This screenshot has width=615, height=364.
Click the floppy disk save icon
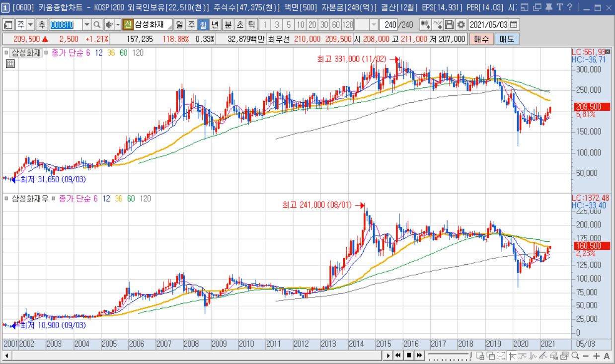(449, 25)
